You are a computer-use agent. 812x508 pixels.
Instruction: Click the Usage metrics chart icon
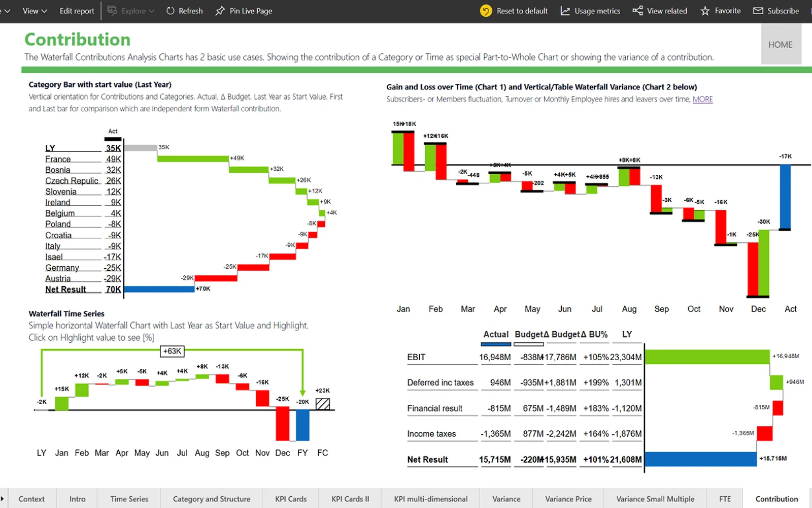tap(565, 11)
